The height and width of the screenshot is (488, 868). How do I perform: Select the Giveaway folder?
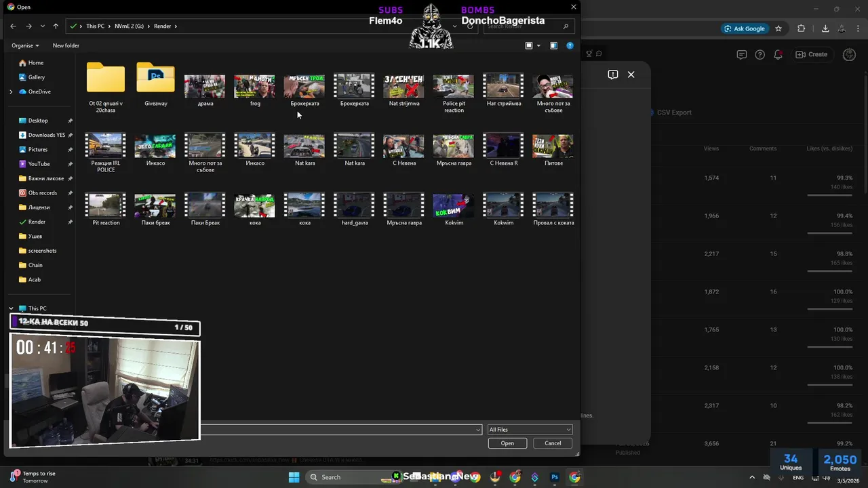click(x=155, y=84)
